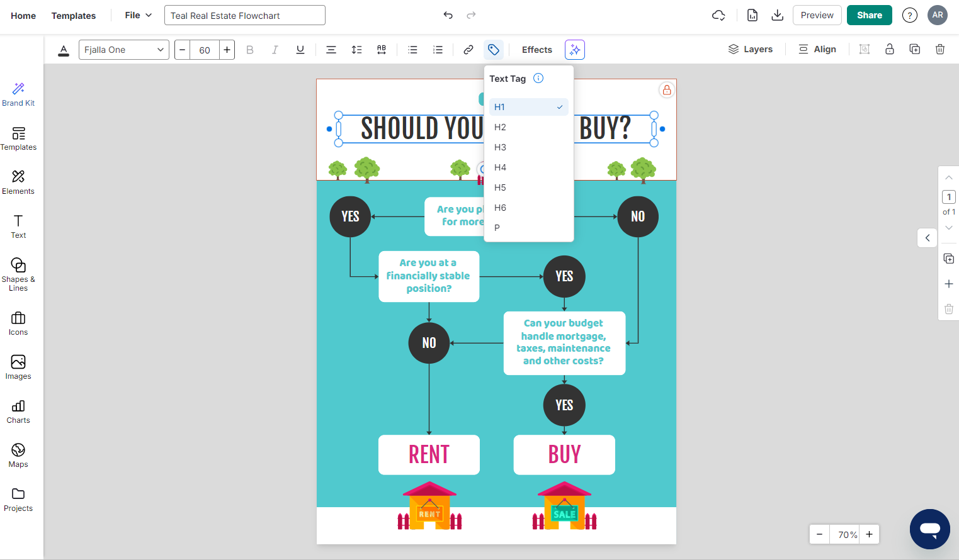
Task: Duplicate the selected element via copy icon
Action: click(914, 48)
